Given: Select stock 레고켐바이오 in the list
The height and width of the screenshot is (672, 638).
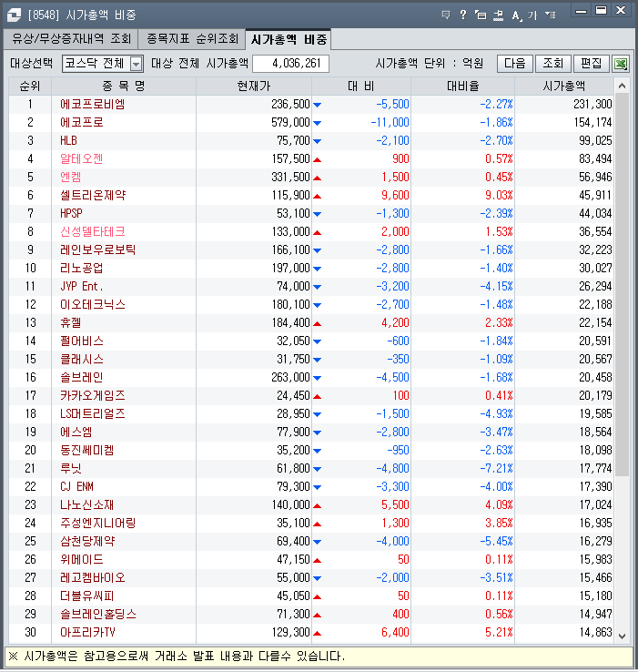Looking at the screenshot, I should pos(93,577).
